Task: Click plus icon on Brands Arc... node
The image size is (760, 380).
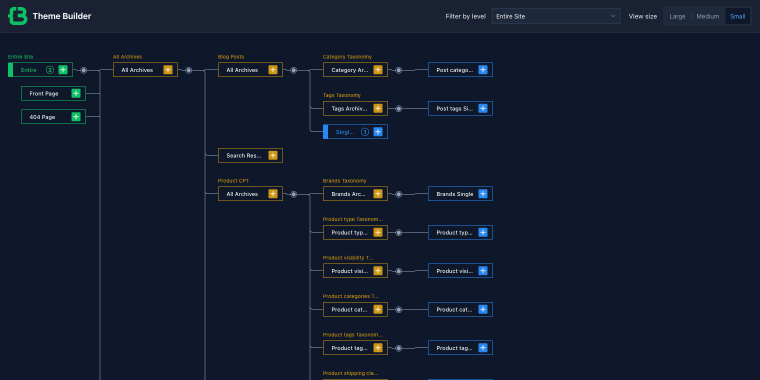Action: 378,194
